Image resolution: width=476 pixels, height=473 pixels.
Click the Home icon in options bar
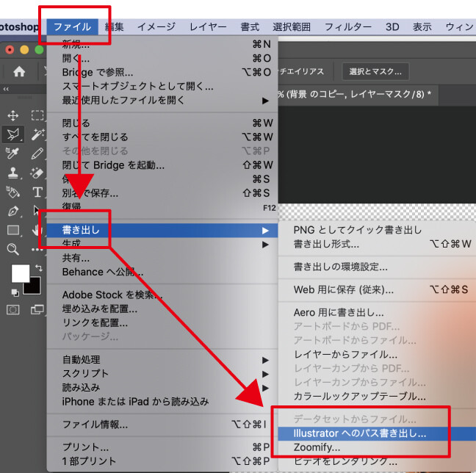[20, 71]
